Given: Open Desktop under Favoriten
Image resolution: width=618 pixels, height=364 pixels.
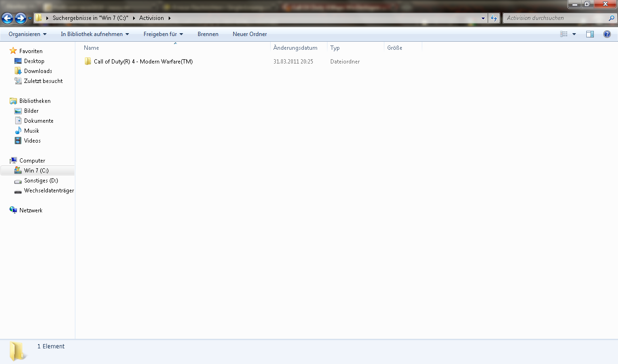Looking at the screenshot, I should (x=34, y=61).
